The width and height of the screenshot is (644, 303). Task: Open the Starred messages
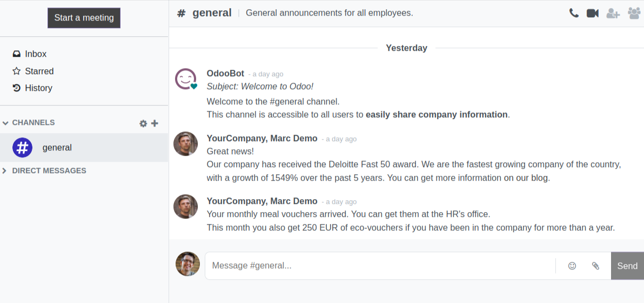pyautogui.click(x=33, y=71)
